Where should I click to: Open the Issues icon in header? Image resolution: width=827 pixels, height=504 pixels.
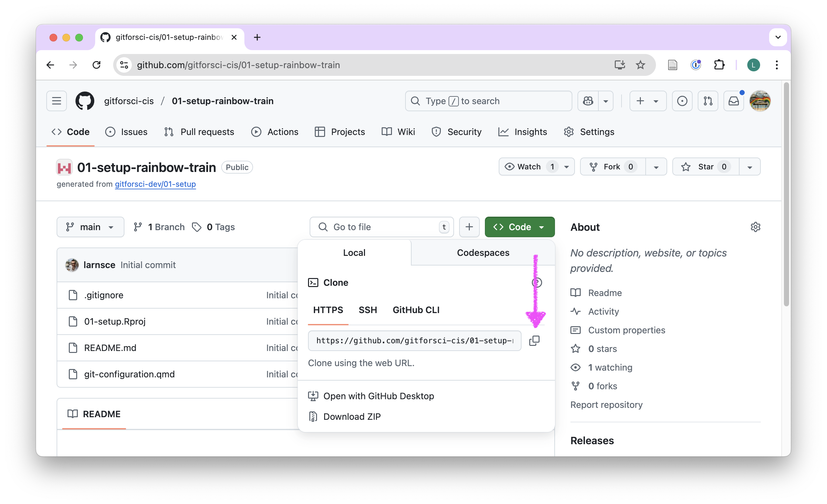click(x=682, y=101)
